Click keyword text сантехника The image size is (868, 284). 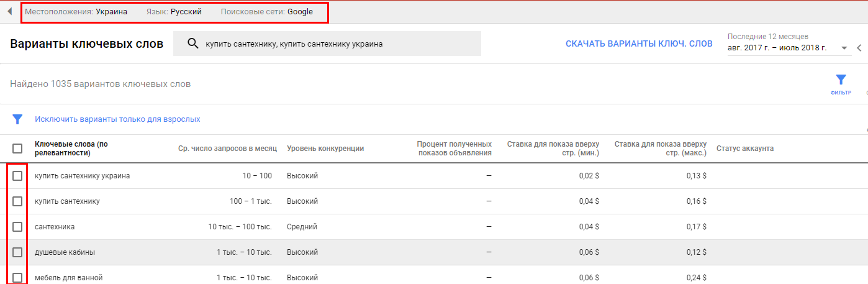coord(55,227)
